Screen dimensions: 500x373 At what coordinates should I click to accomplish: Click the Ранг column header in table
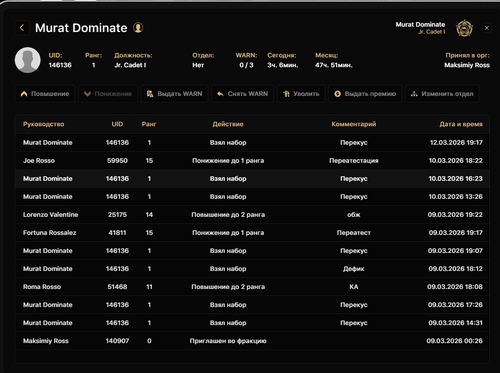[149, 124]
